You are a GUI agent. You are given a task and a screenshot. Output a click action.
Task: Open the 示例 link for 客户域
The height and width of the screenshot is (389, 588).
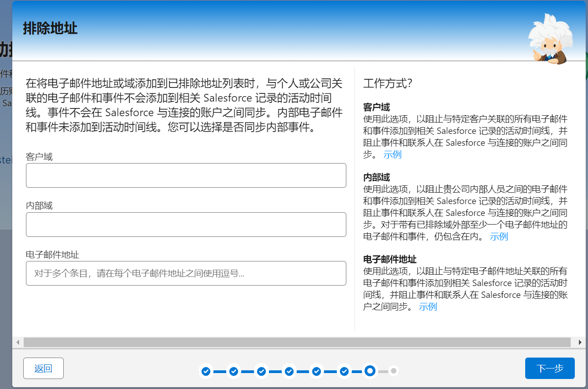click(392, 154)
